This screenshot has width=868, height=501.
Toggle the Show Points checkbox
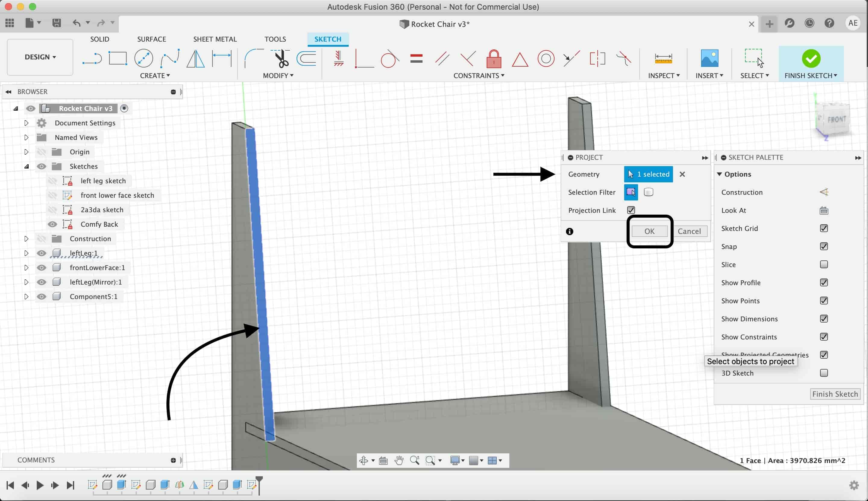[824, 301]
